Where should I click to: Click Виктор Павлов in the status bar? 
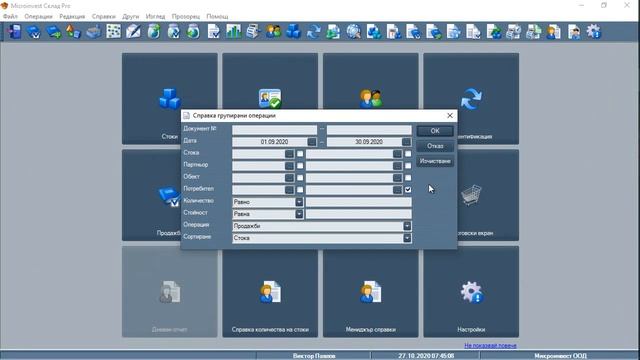tap(314, 356)
